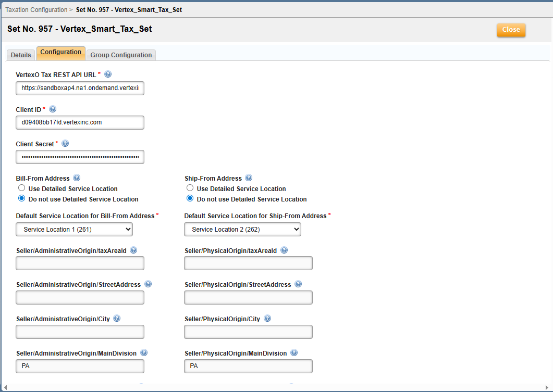Click the 'Set No. 957 - Vertex_Smart_Tax_Set' breadcrumb text
The width and height of the screenshot is (553, 392).
(x=129, y=10)
